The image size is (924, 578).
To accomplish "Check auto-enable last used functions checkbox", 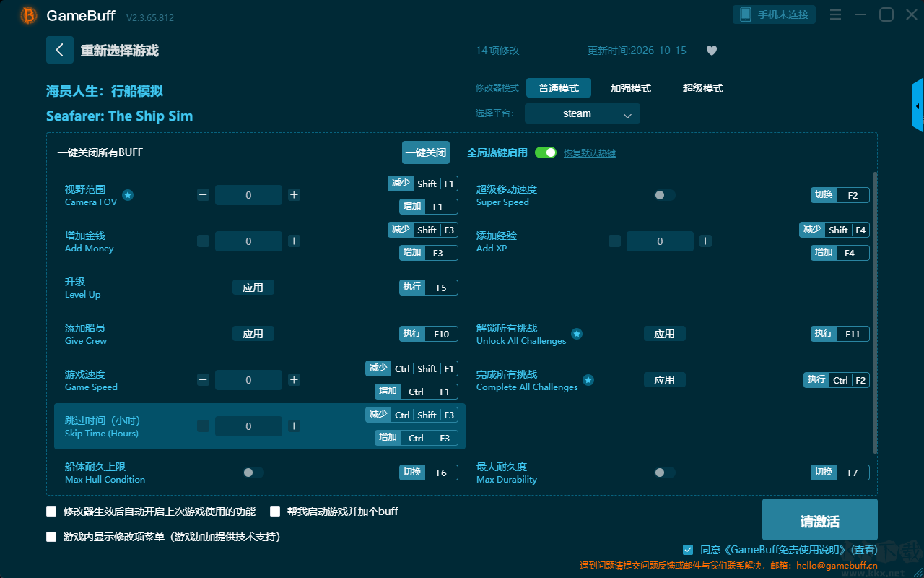I will coord(51,512).
